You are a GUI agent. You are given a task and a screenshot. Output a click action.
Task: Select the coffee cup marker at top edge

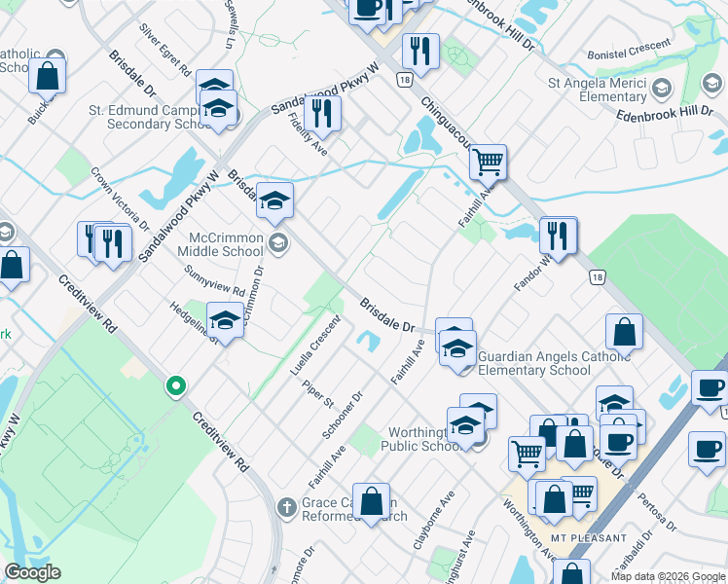[367, 12]
